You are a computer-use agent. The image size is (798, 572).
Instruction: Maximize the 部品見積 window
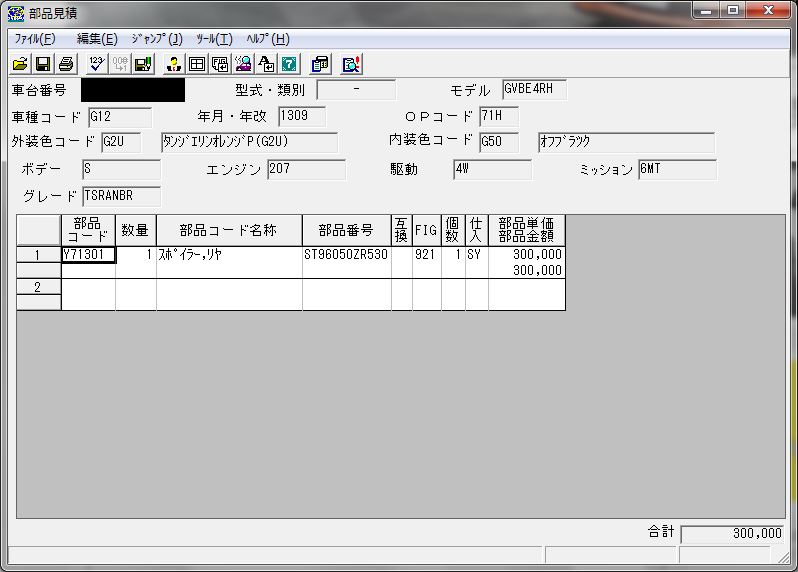click(733, 10)
